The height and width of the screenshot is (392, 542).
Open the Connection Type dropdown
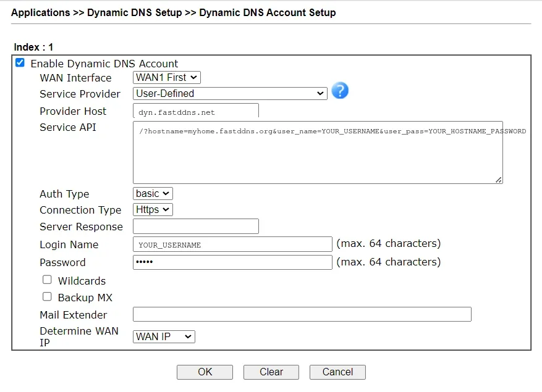(153, 209)
